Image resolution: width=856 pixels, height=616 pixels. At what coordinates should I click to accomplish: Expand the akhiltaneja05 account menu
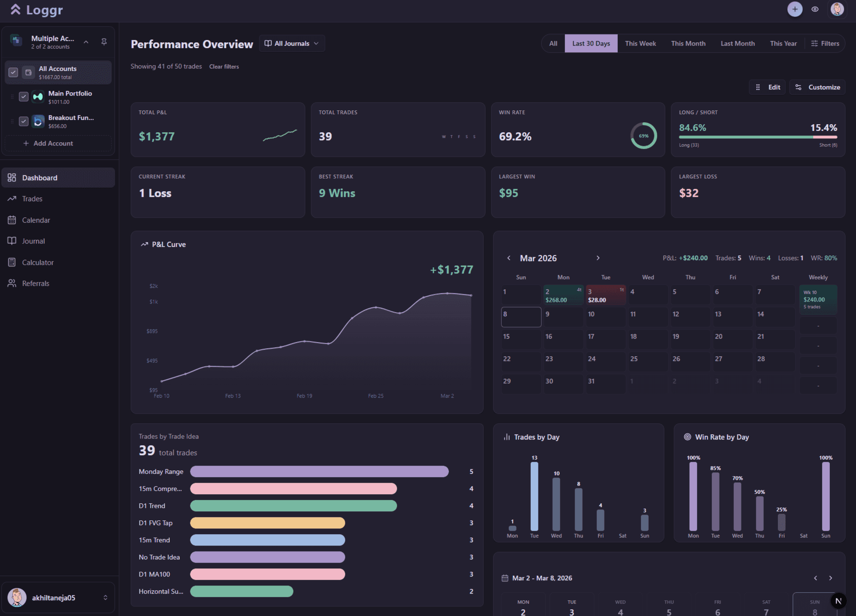[106, 597]
